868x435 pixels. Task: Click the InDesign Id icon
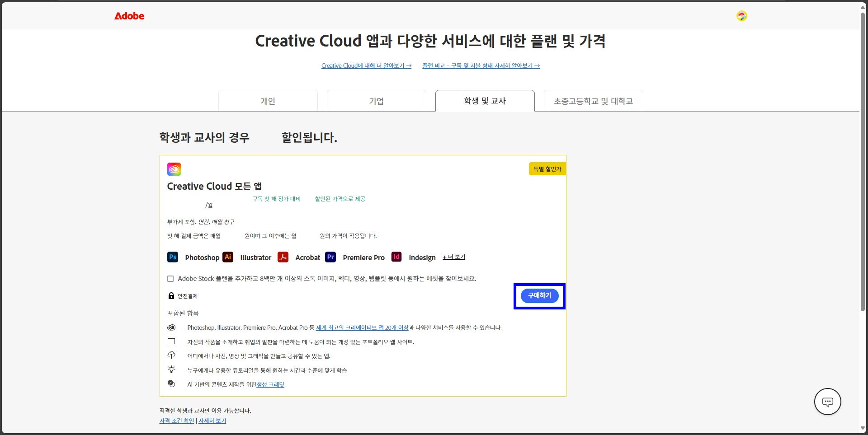click(396, 257)
